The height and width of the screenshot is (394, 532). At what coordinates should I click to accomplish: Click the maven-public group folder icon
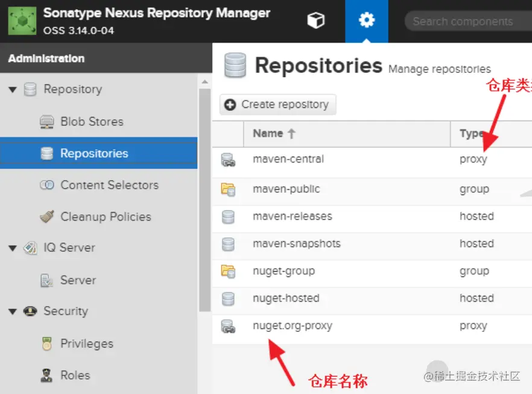[228, 189]
